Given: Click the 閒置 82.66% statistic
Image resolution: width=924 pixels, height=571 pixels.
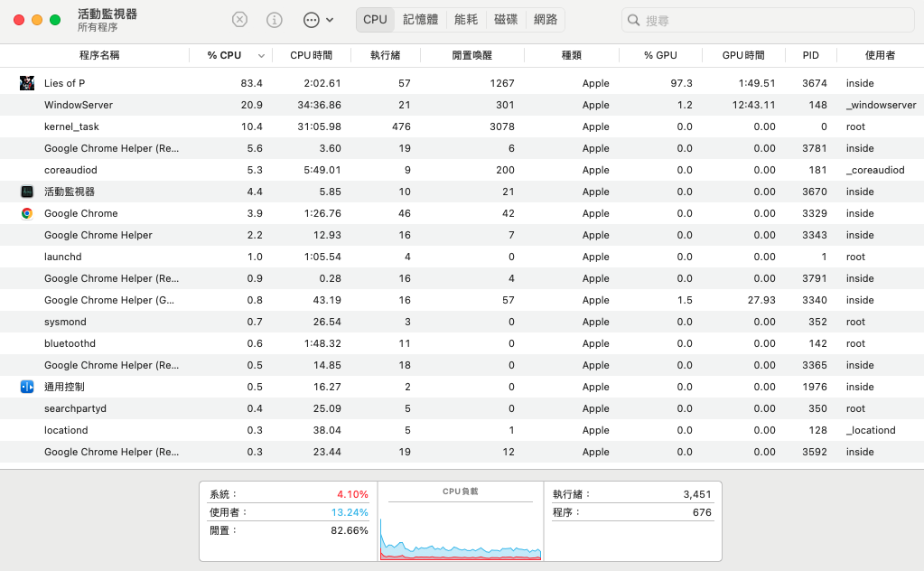Looking at the screenshot, I should [x=289, y=531].
